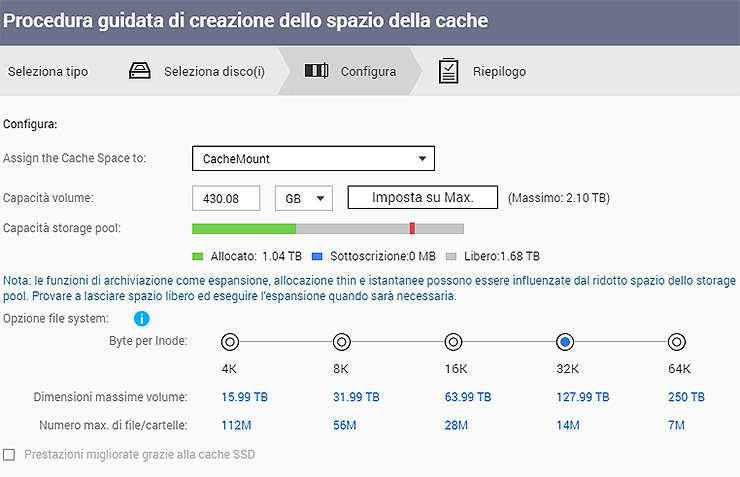Select 4K bytes per inode

[x=230, y=342]
